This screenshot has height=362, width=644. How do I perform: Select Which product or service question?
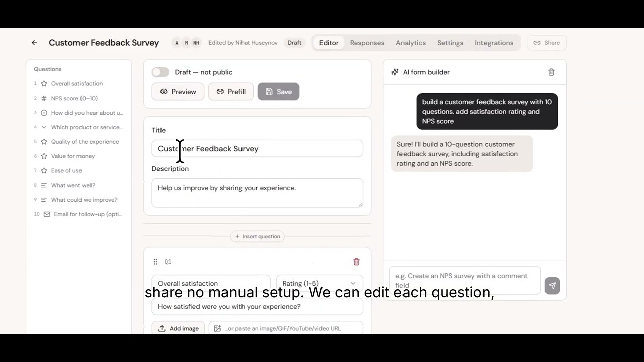[x=79, y=128]
